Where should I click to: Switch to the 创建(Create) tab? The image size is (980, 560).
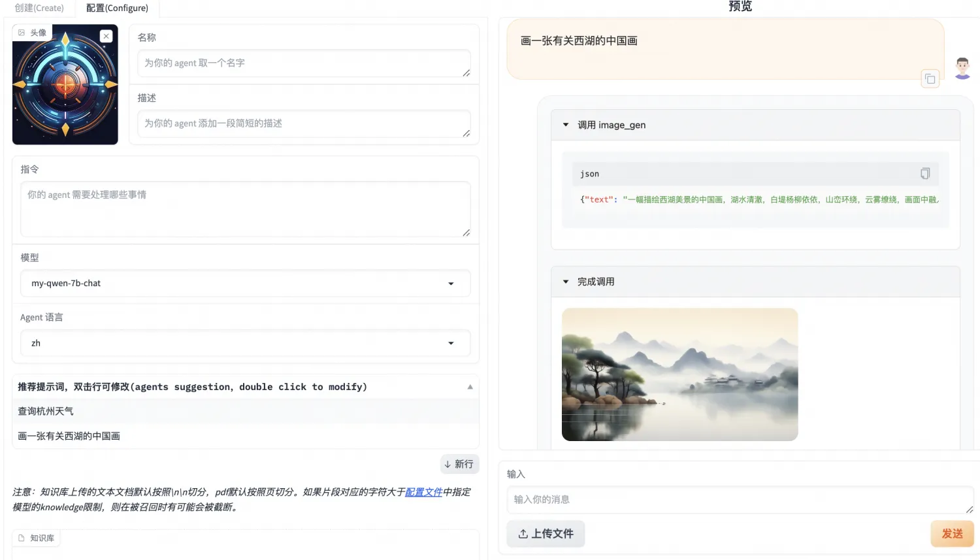pos(39,8)
